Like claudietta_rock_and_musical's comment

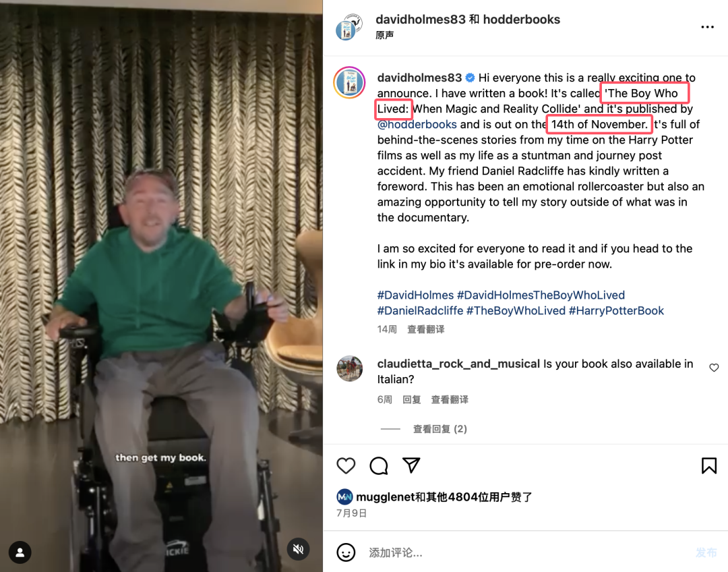[714, 368]
